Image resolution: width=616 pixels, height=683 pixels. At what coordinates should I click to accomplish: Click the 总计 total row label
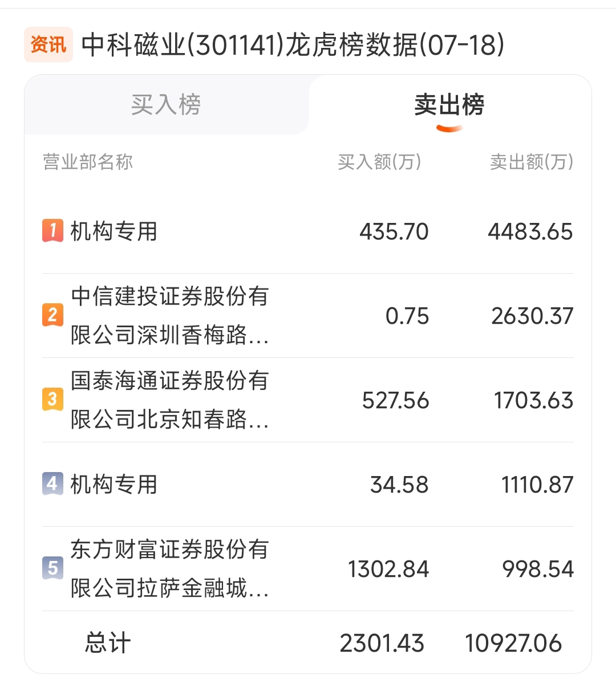[108, 643]
